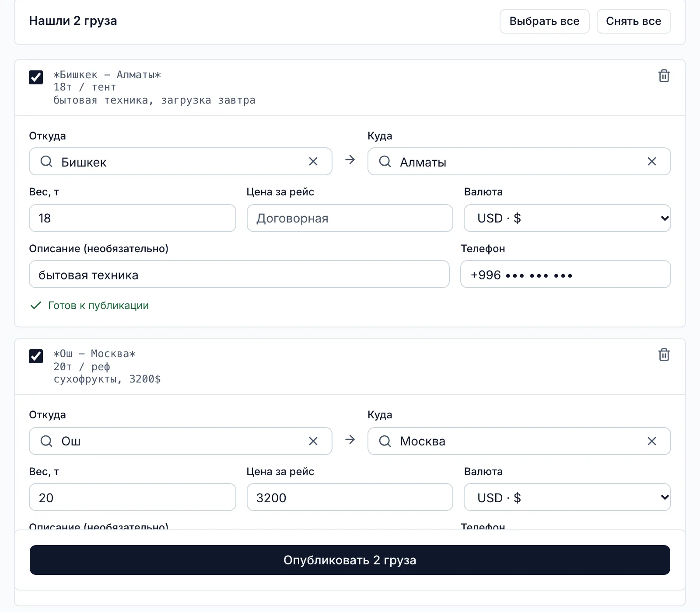The image size is (700, 612).
Task: Edit description field бытовая техника
Action: point(239,274)
